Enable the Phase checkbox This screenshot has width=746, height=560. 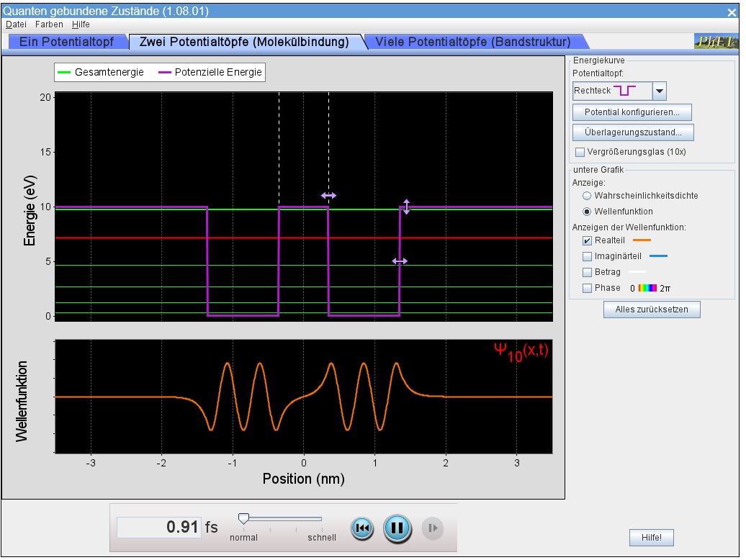[587, 288]
